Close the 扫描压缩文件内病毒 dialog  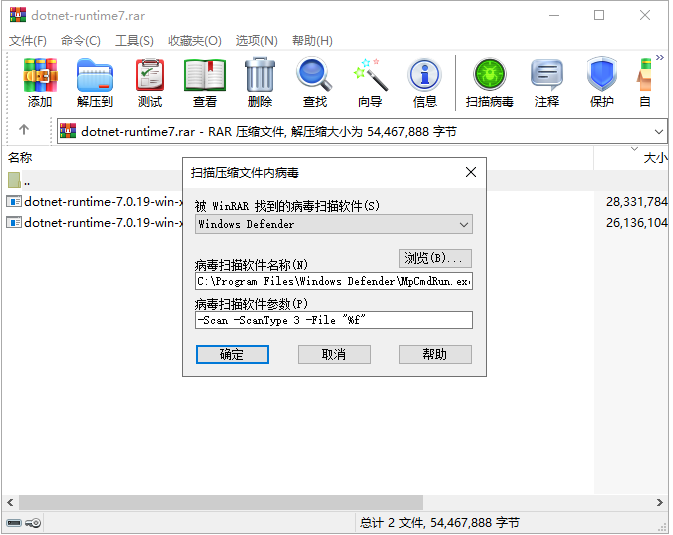471,172
